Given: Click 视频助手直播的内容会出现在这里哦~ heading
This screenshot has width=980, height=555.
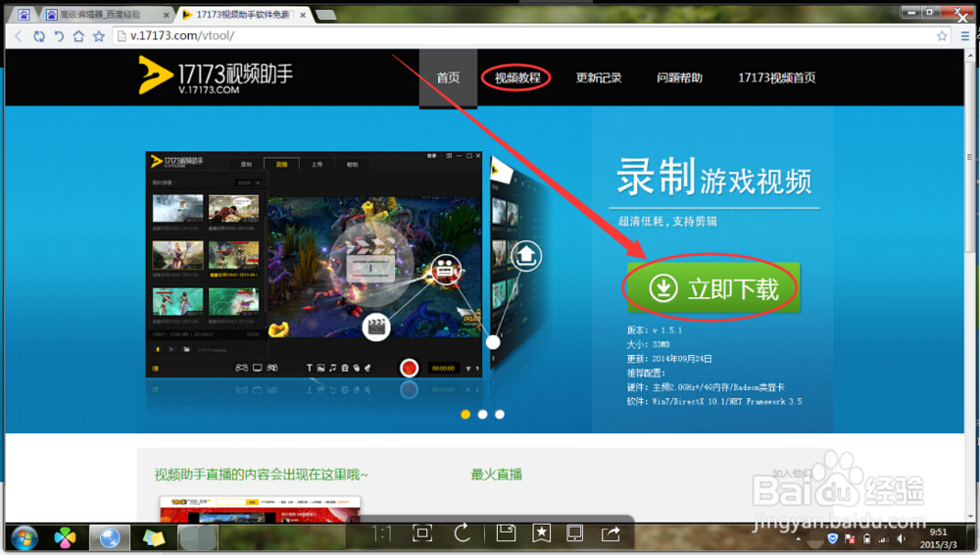Looking at the screenshot, I should (262, 475).
